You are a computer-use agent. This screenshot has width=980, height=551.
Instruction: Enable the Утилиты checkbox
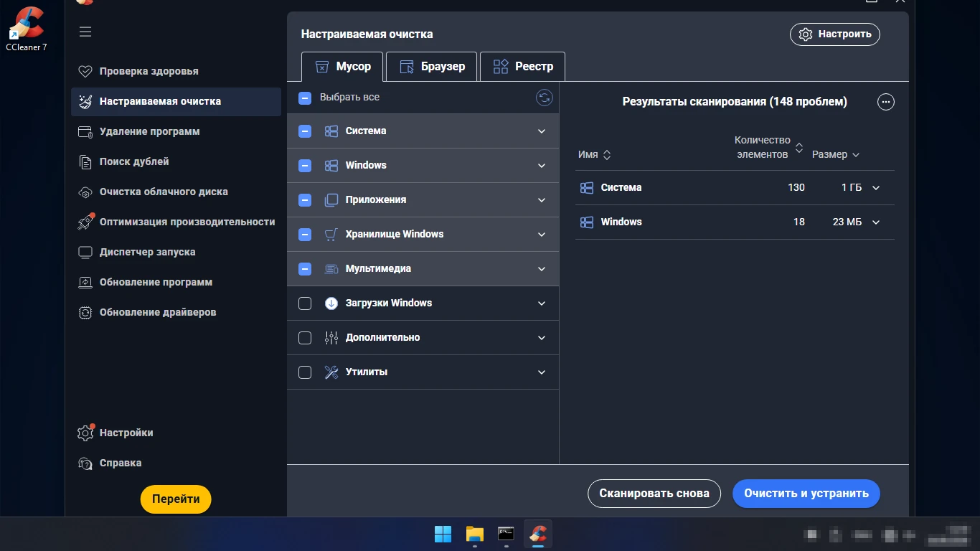click(305, 372)
